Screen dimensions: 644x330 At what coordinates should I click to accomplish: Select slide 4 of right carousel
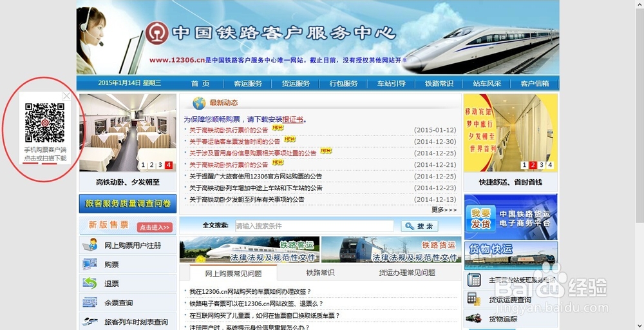click(x=550, y=165)
